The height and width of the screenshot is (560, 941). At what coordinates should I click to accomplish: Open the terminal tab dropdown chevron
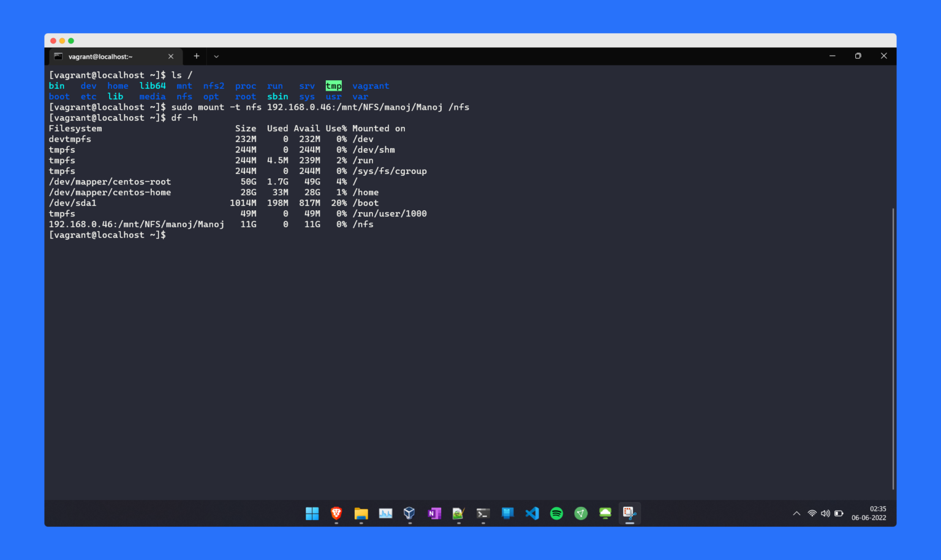pyautogui.click(x=216, y=56)
